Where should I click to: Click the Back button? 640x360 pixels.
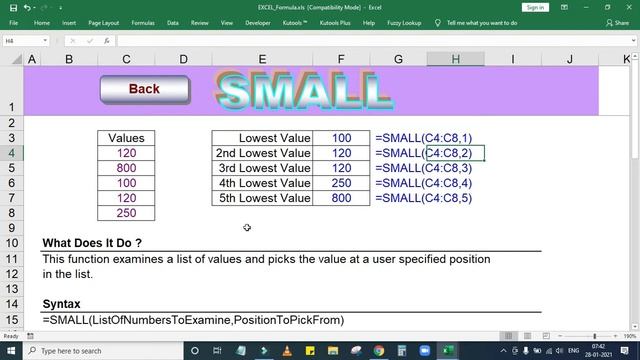coord(144,89)
